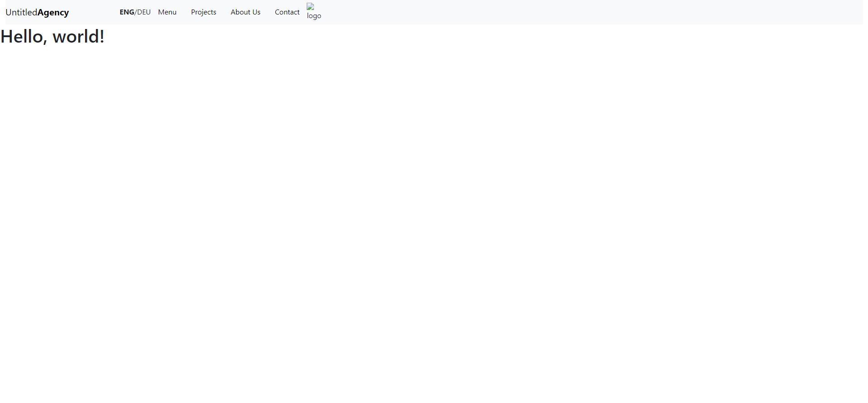Viewport: 868px width, 403px height.
Task: Hit the Contact link beside the logo
Action: coord(287,12)
